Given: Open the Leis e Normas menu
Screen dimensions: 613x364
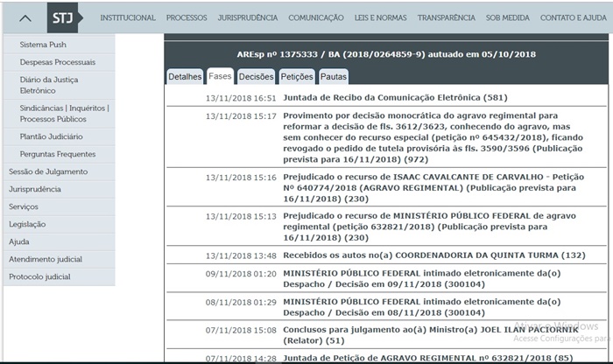Looking at the screenshot, I should point(381,17).
